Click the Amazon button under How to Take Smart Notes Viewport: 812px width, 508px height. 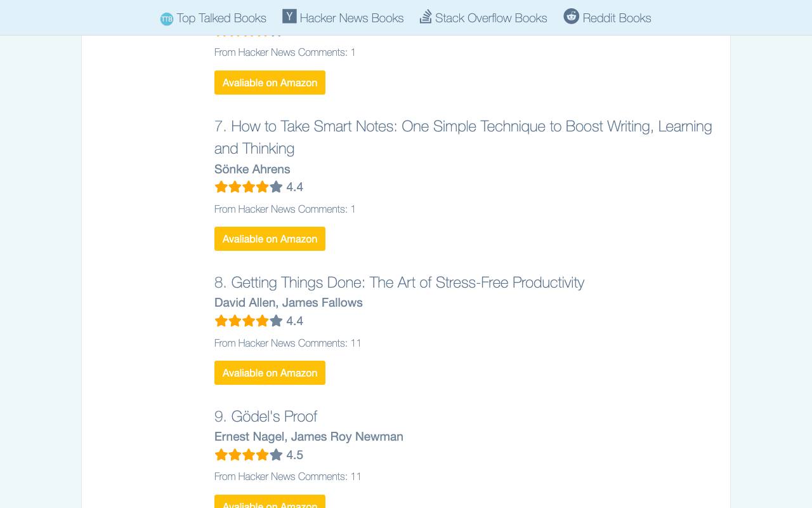(x=270, y=239)
